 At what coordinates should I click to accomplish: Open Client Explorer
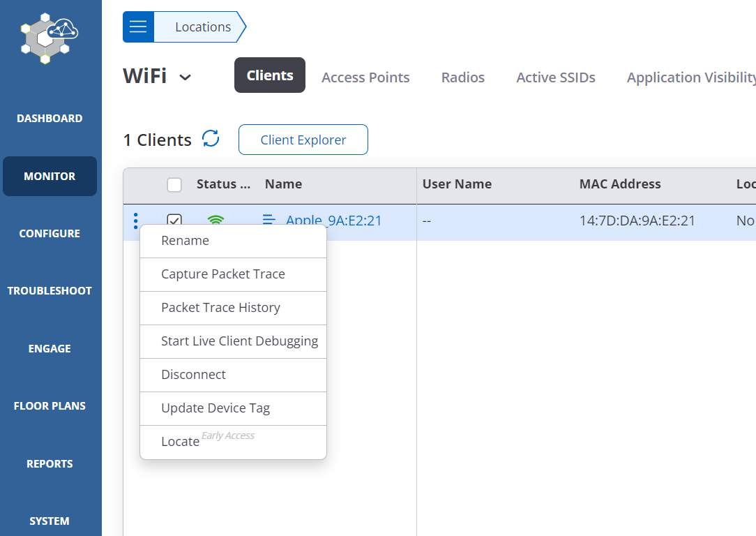pos(303,139)
